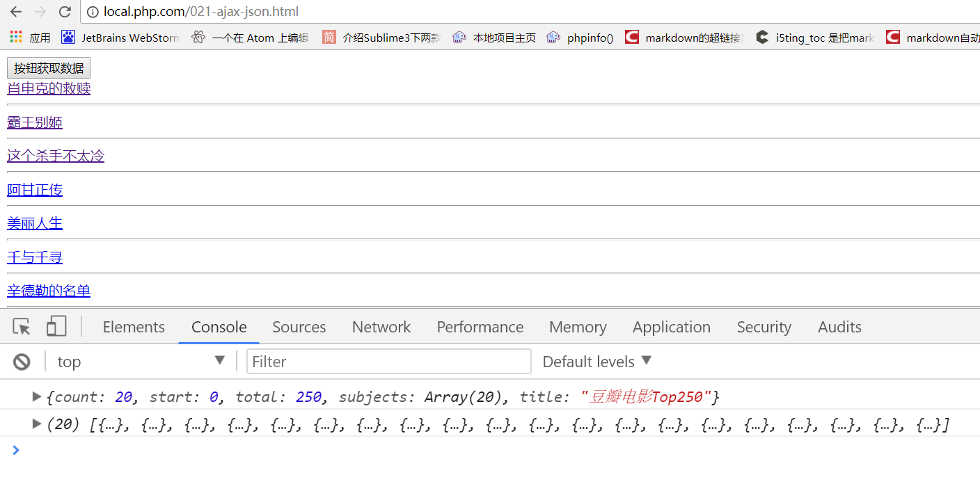Screen dimensions: 980x484
Task: Clear the console with the ban icon
Action: (x=22, y=362)
